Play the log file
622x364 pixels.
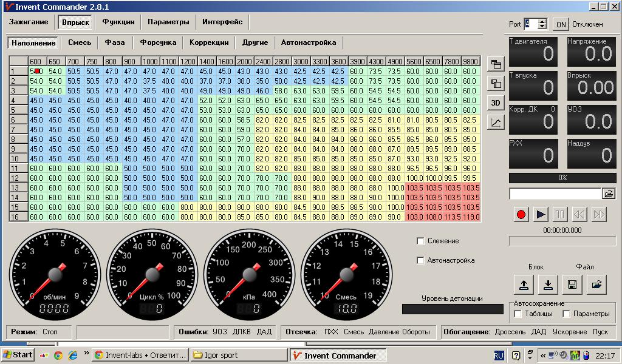pos(540,215)
